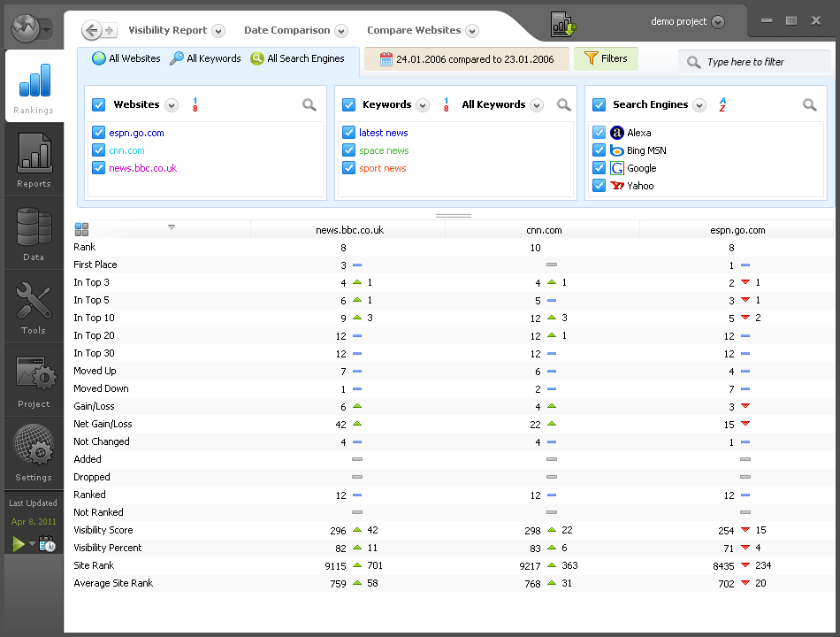Screen dimensions: 840x637
Task: Open the Data sidebar section
Action: (x=34, y=234)
